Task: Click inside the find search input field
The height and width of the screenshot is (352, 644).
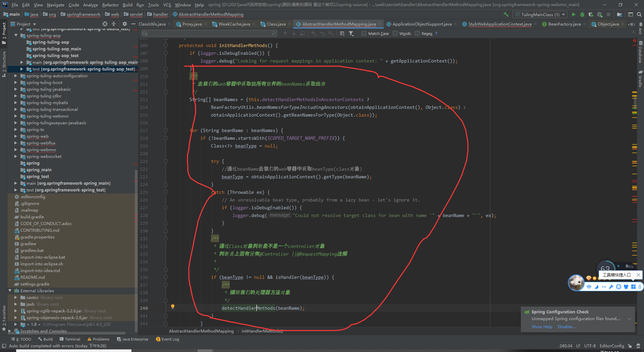Action: click(210, 33)
